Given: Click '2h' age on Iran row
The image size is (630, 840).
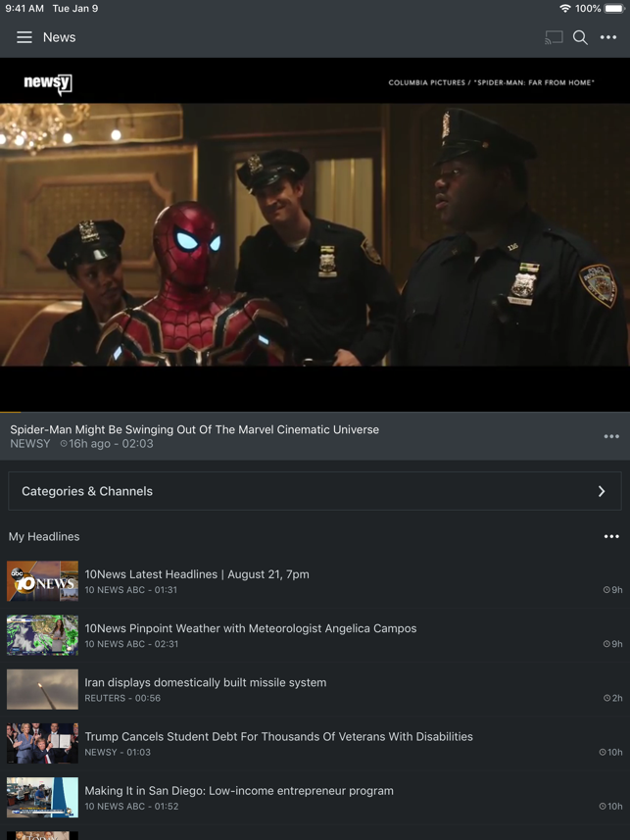Looking at the screenshot, I should pyautogui.click(x=613, y=698).
